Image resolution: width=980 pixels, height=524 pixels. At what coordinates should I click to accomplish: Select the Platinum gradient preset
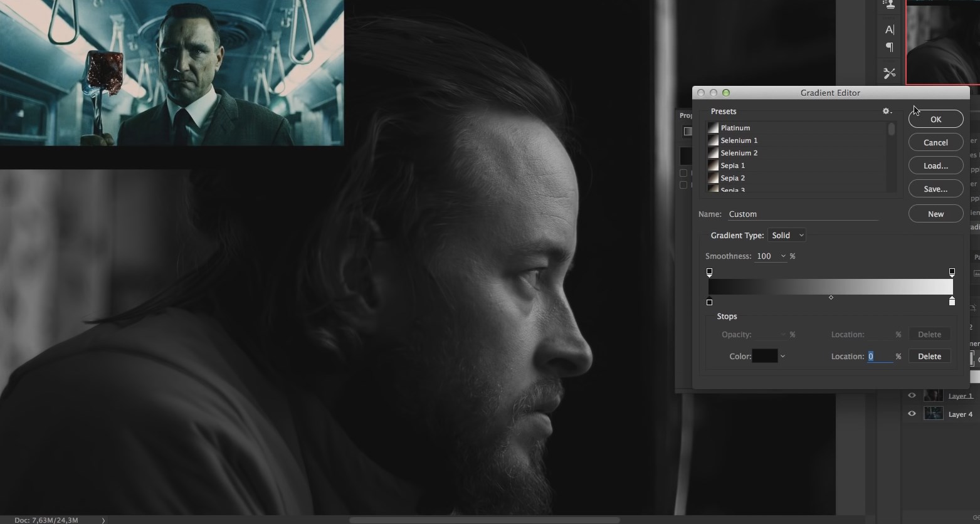797,128
